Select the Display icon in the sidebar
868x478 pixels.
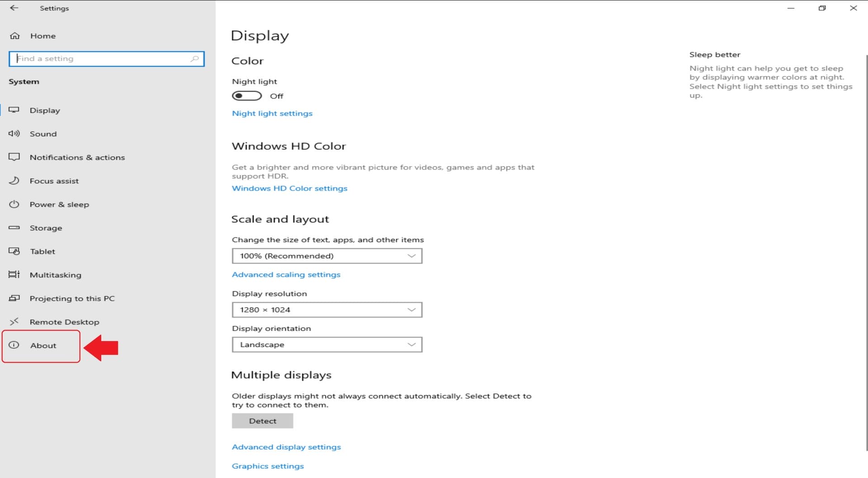[x=15, y=110]
